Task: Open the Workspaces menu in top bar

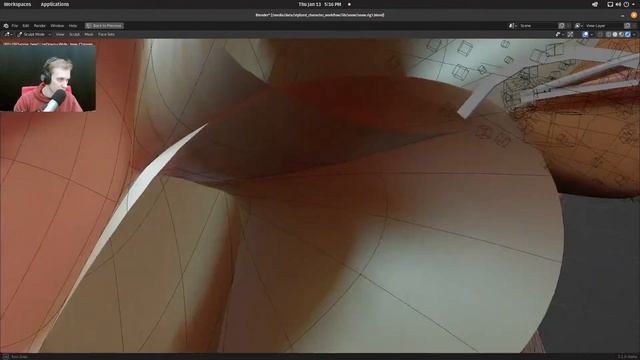Action: click(17, 4)
